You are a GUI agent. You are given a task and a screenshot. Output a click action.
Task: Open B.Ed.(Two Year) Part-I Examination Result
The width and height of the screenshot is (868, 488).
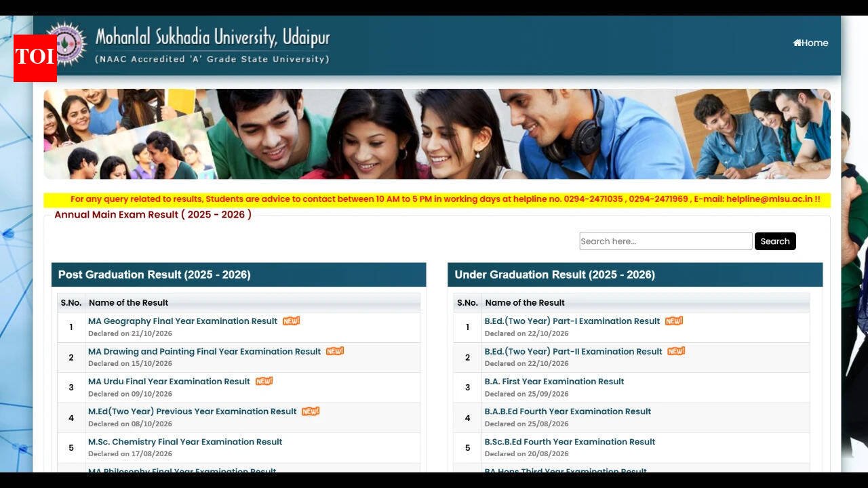572,321
